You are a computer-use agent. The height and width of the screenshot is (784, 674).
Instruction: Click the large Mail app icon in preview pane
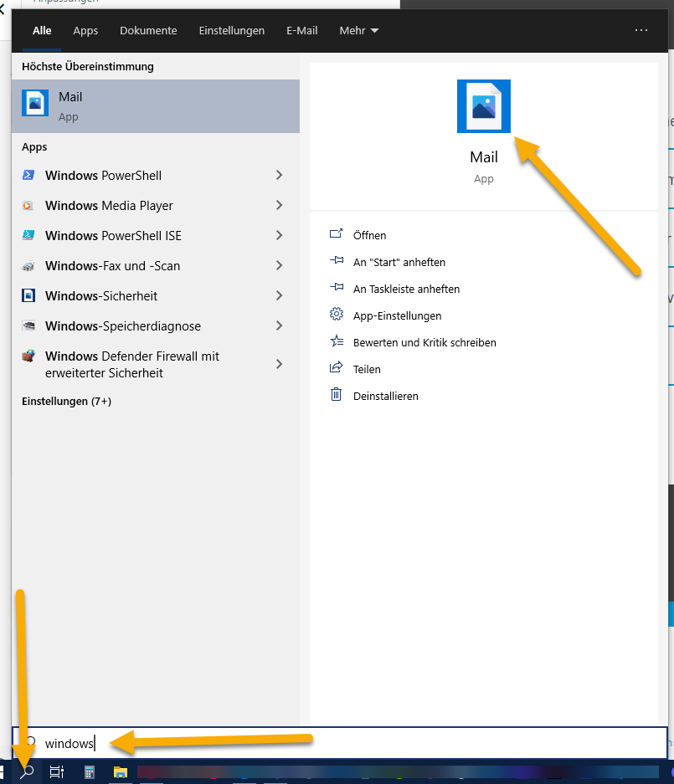point(484,106)
